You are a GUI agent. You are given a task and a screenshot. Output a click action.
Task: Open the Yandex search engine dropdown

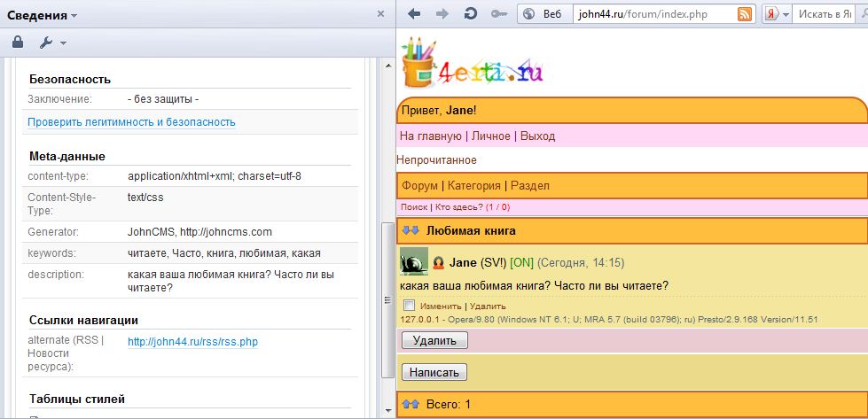pos(778,14)
